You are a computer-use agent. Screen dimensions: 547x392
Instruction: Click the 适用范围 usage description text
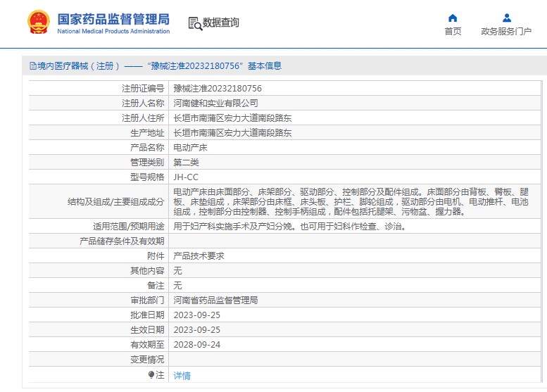coord(289,227)
